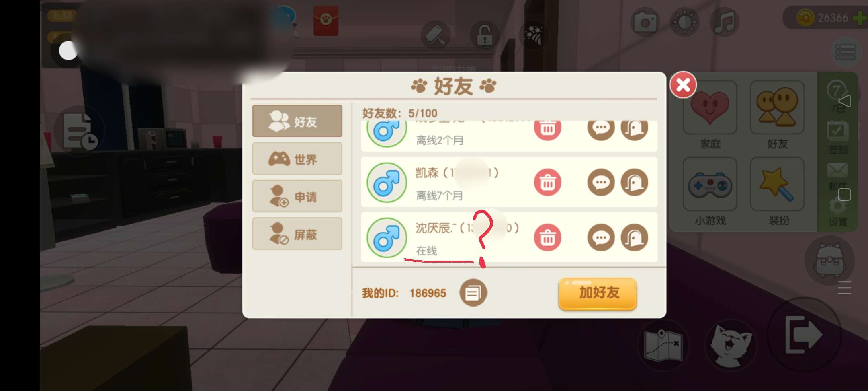This screenshot has height=391, width=868.
Task: Add coins with the green plus
Action: (x=860, y=18)
